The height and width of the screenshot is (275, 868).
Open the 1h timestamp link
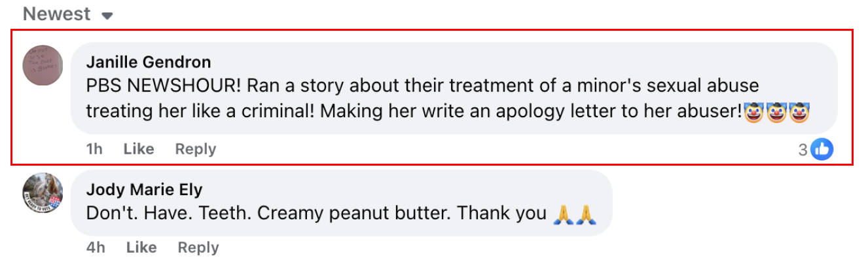(x=94, y=149)
